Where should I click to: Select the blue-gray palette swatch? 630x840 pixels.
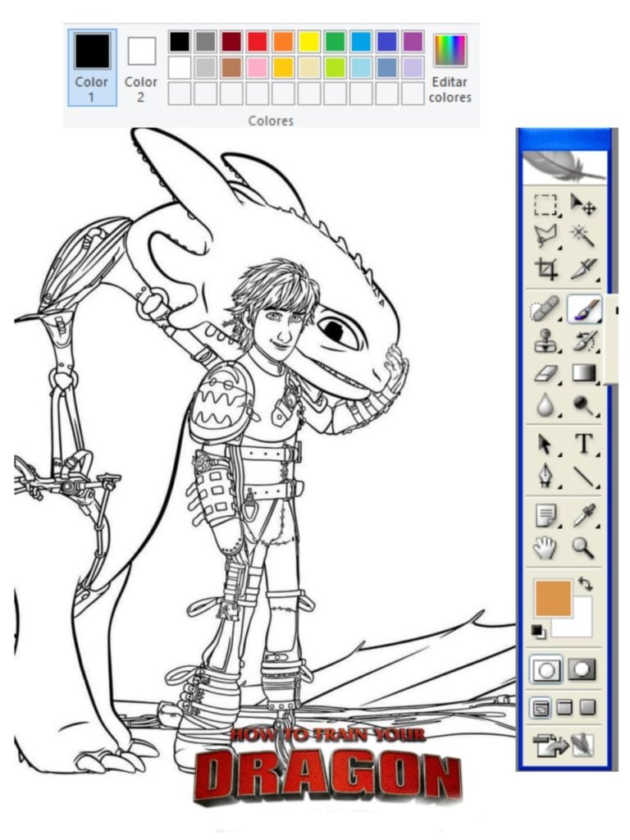387,67
